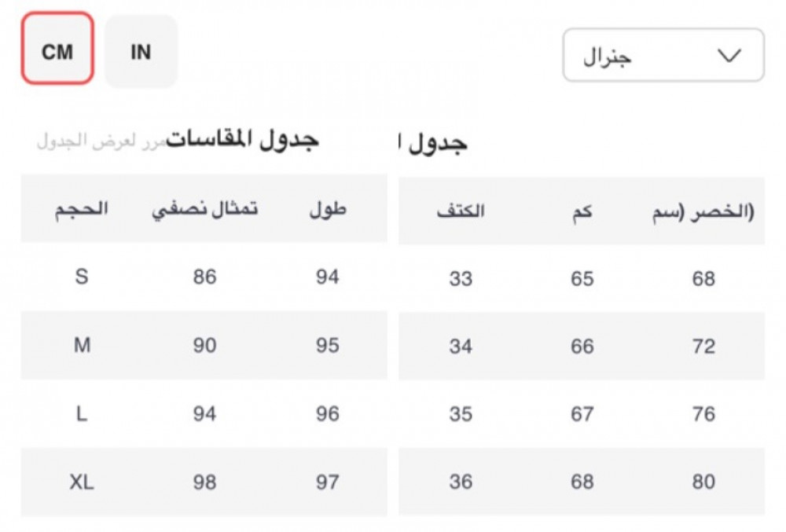Click the الخصر column header

[x=703, y=212]
